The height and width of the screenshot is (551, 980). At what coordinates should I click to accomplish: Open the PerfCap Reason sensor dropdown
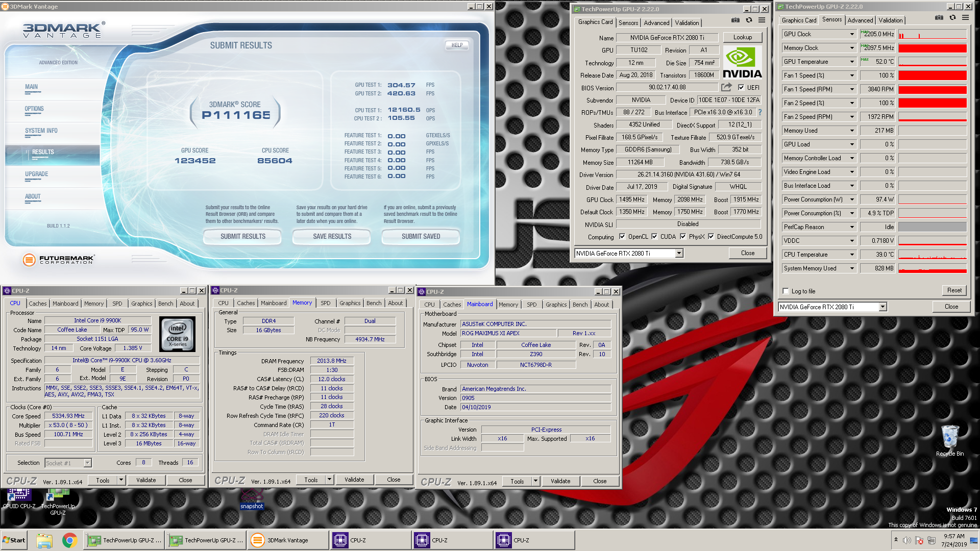tap(852, 227)
